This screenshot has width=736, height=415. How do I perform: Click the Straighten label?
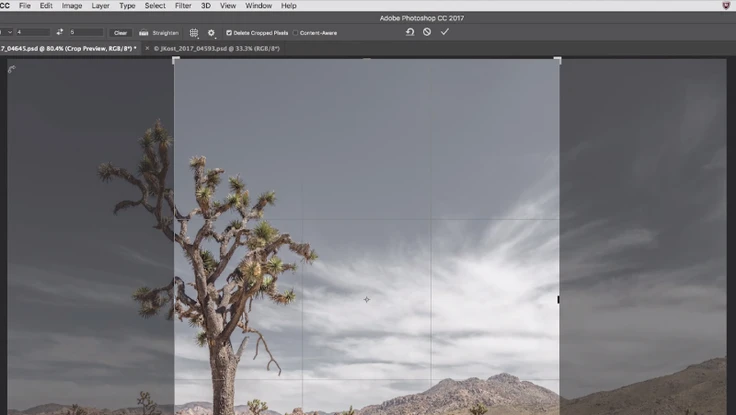pyautogui.click(x=166, y=33)
